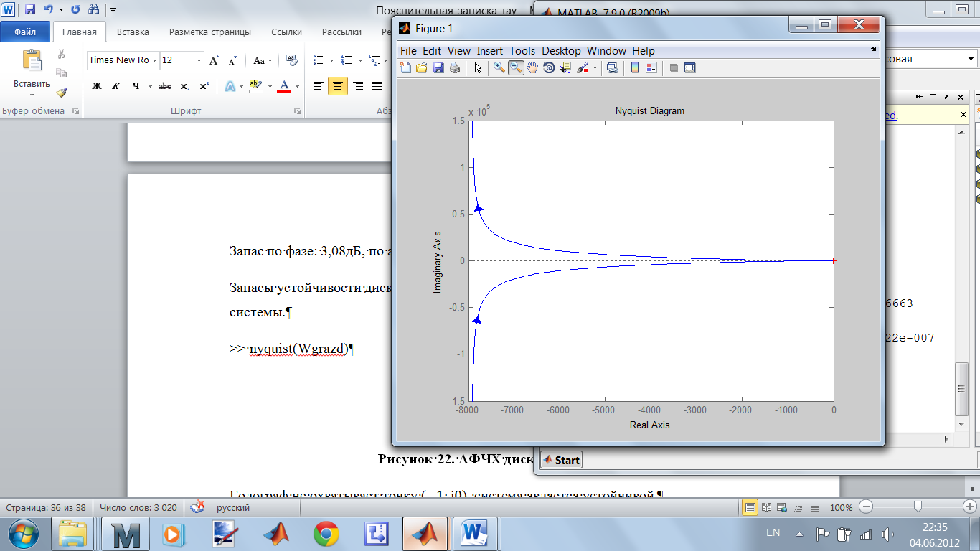Apply text highlight color

(255, 86)
